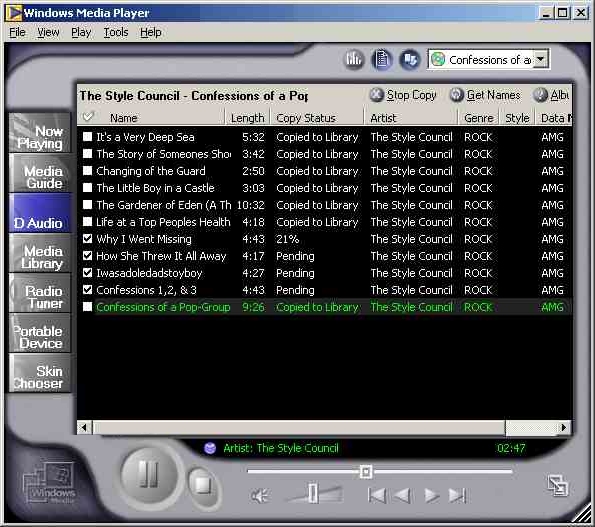This screenshot has height=527, width=595.
Task: Mute the audio using the speaker icon
Action: click(x=260, y=496)
